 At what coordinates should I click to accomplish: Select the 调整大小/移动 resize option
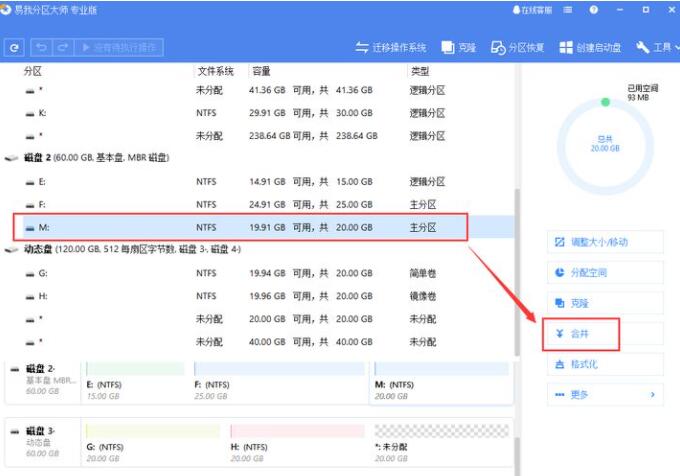[605, 242]
